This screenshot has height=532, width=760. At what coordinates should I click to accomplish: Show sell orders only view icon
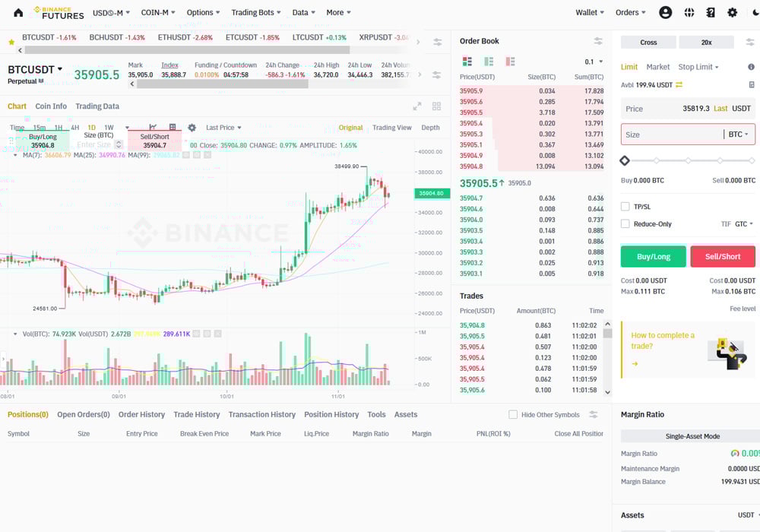[x=510, y=62]
